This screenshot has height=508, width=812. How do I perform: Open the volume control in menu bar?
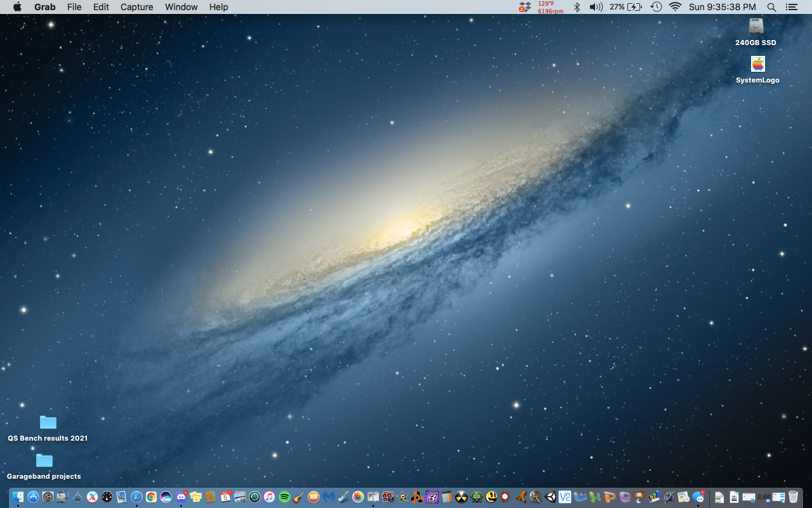click(x=596, y=7)
